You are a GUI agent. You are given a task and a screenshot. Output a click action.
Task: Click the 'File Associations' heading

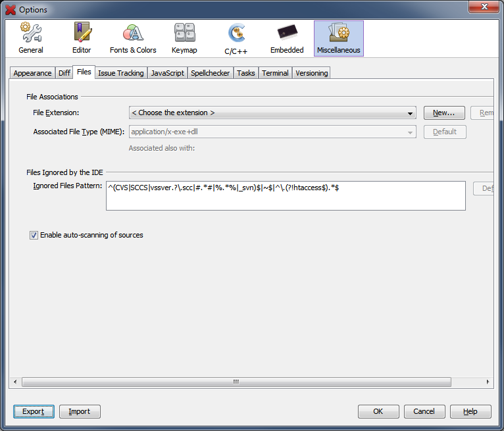(x=52, y=97)
